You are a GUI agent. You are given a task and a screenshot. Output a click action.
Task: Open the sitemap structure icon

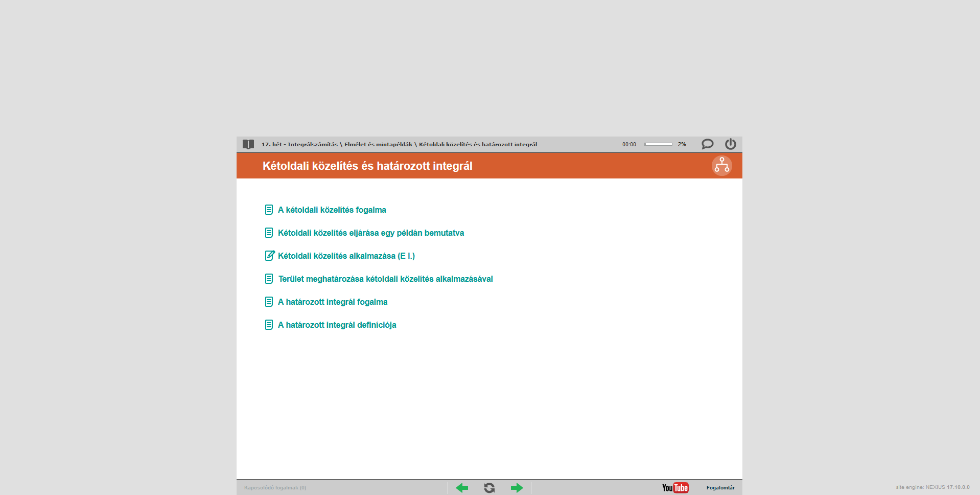(721, 166)
